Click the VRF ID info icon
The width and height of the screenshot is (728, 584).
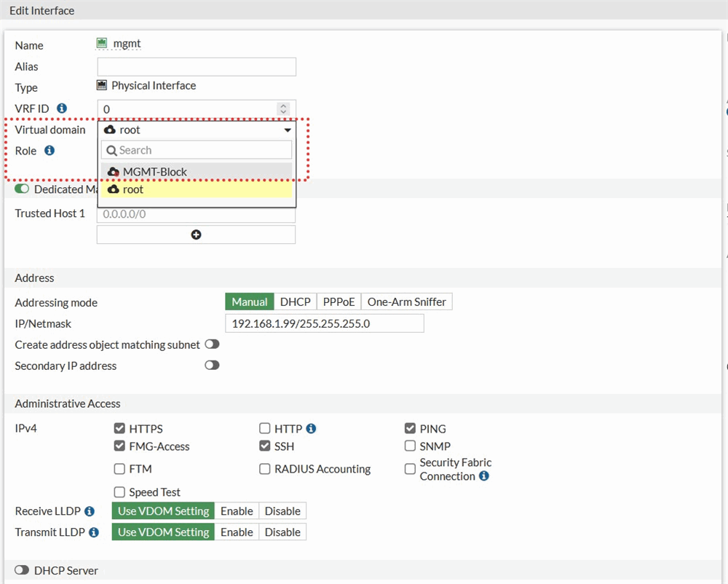tap(62, 108)
